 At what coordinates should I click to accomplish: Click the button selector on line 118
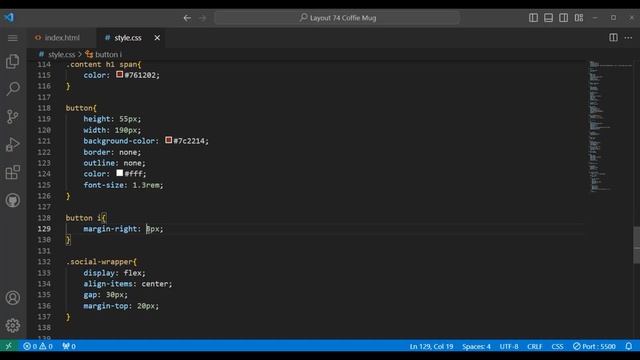(x=79, y=108)
